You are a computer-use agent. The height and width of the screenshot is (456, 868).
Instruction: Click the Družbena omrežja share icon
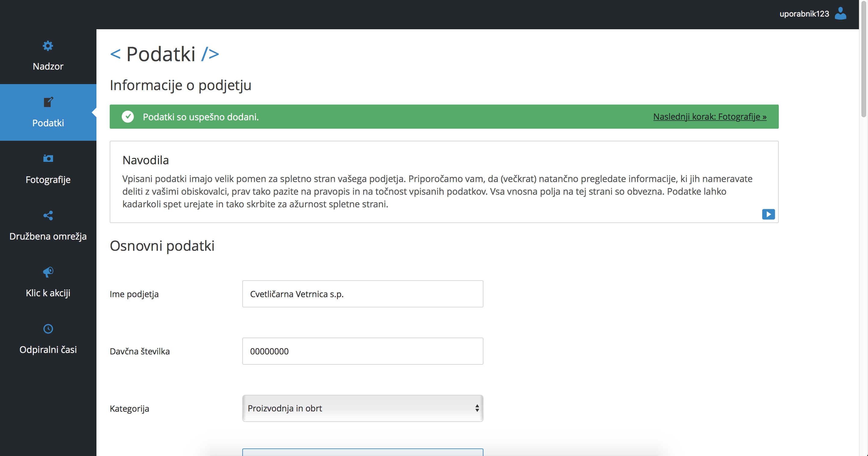point(48,215)
